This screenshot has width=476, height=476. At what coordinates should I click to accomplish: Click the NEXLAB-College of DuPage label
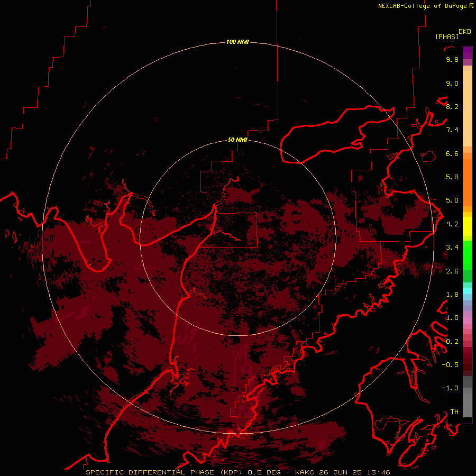[x=422, y=6]
